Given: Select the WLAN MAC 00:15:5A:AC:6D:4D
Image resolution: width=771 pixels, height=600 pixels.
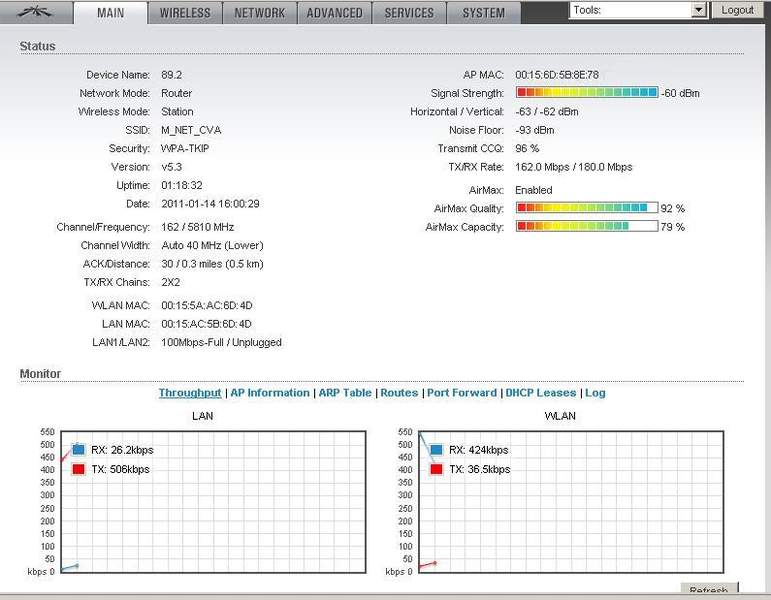Looking at the screenshot, I should (x=207, y=305).
